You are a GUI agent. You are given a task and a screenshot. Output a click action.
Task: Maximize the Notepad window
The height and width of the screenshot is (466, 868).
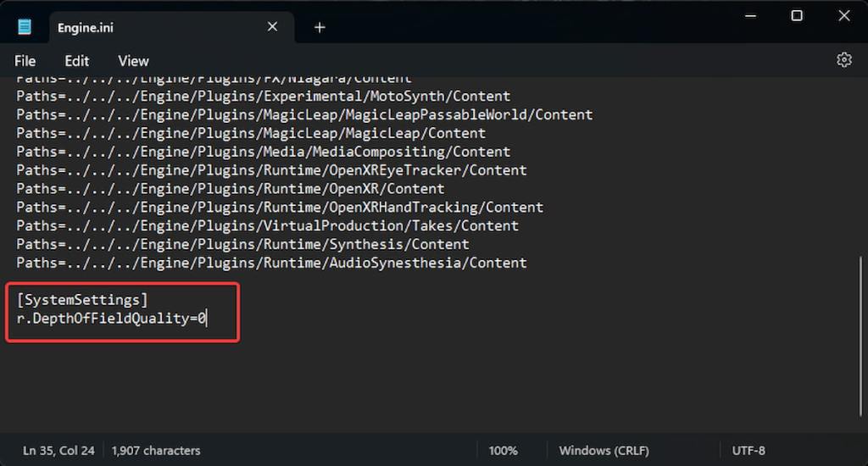click(797, 16)
